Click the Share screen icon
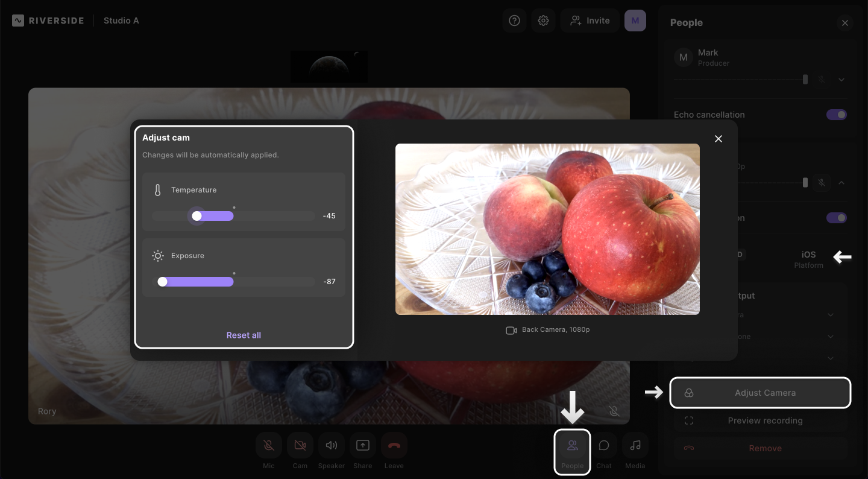 tap(363, 446)
